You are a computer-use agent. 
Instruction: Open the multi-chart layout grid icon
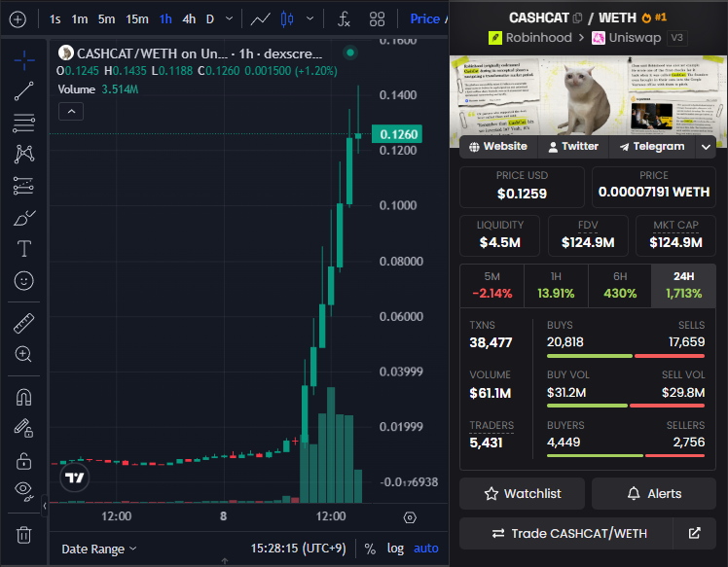coord(377,19)
